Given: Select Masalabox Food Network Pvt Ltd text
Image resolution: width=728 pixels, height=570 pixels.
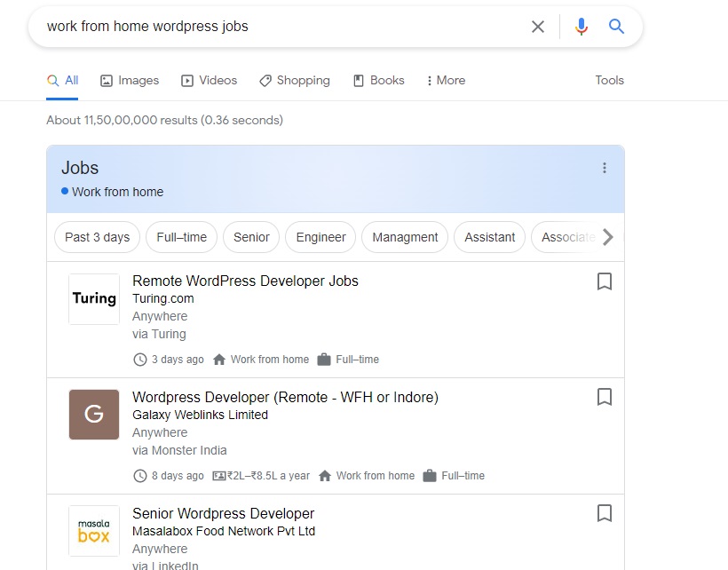Looking at the screenshot, I should [x=224, y=531].
